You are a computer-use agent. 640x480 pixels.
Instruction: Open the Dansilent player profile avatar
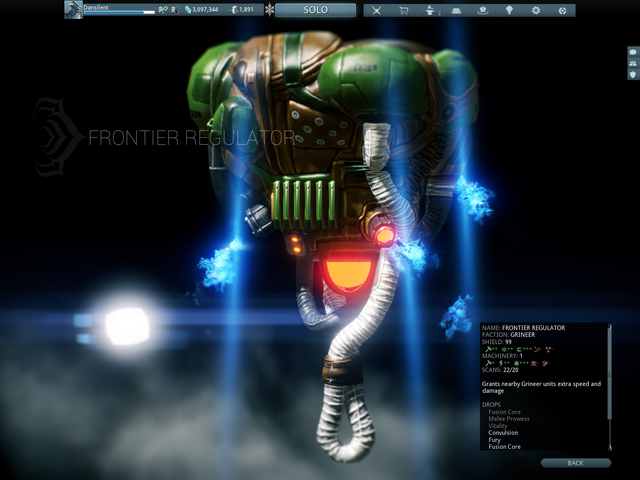[73, 9]
